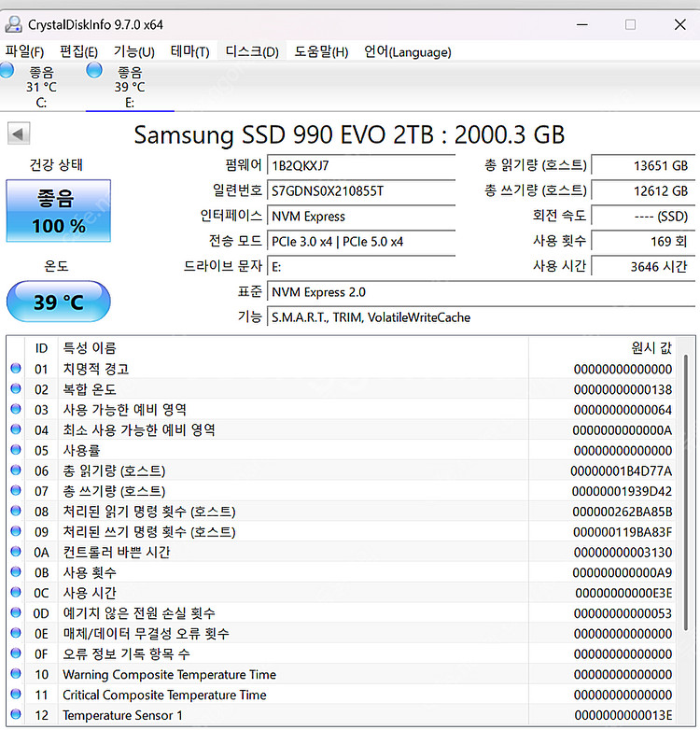Click the ID column header

coord(41,348)
